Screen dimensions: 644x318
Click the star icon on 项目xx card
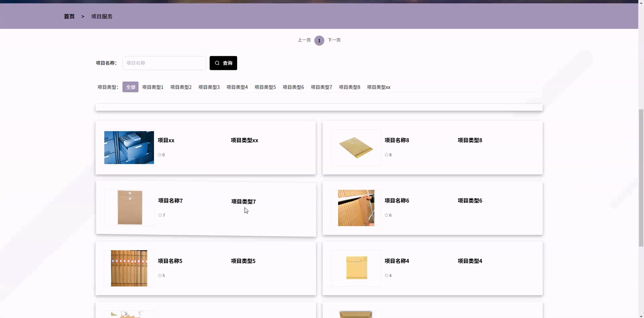[159, 155]
